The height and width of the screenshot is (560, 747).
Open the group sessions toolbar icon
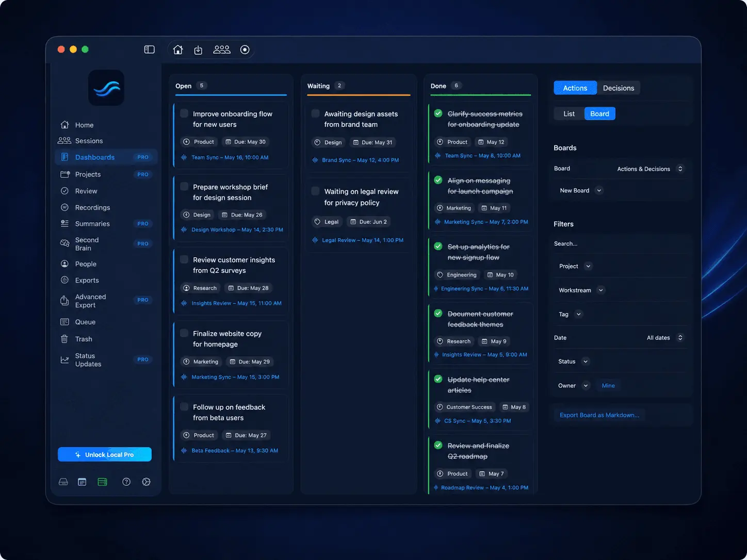pos(222,50)
